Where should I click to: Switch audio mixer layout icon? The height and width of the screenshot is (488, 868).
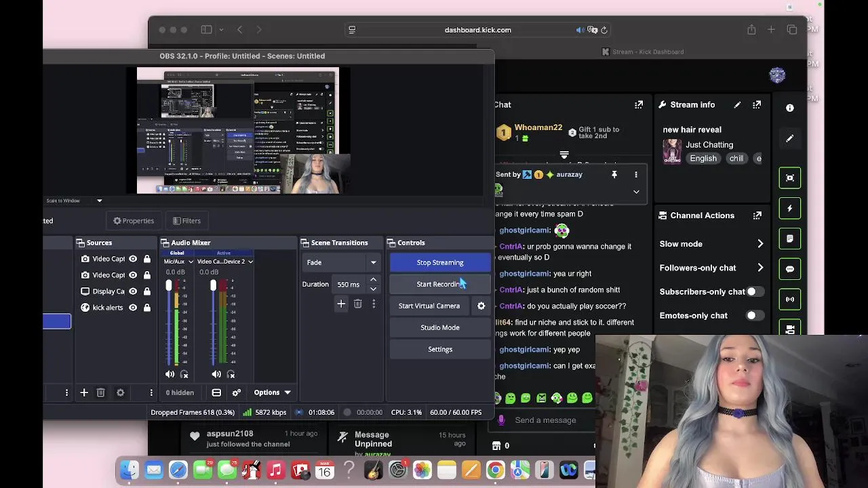pyautogui.click(x=216, y=392)
